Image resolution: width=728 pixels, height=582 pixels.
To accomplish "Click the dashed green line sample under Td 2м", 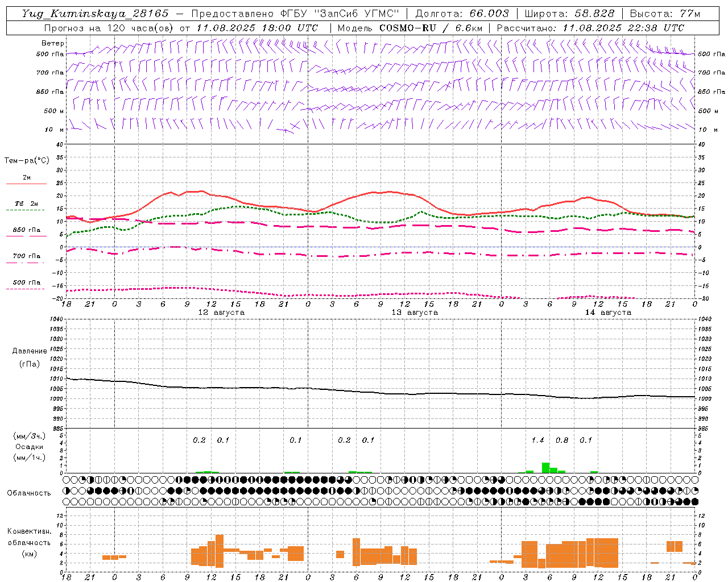I will click(26, 210).
